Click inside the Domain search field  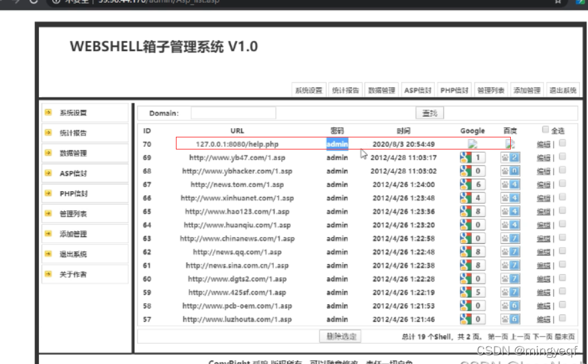(233, 113)
